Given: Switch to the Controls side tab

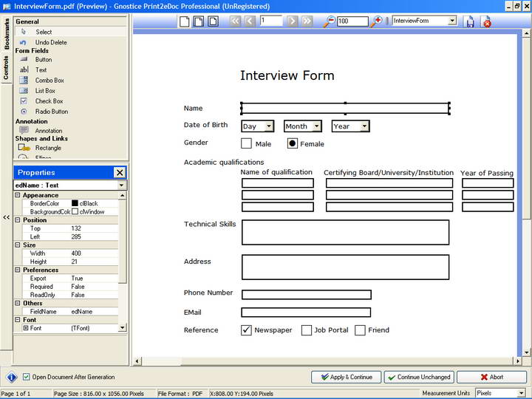Looking at the screenshot, I should [x=6, y=68].
